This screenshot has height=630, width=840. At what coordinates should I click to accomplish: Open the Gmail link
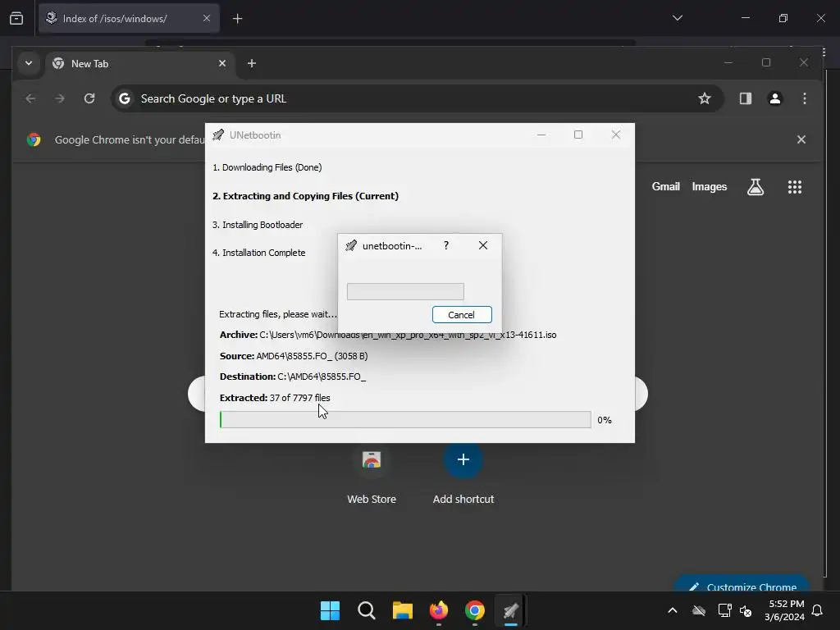pyautogui.click(x=665, y=186)
